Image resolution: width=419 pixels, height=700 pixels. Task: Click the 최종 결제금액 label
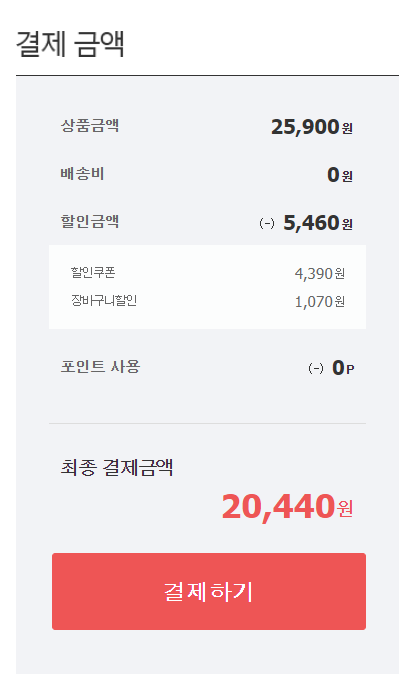pyautogui.click(x=117, y=467)
